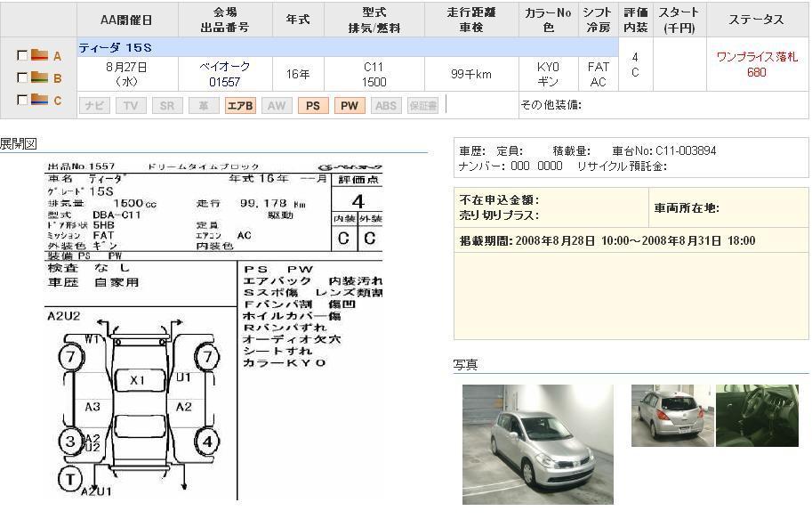This screenshot has width=812, height=519.
Task: Click the 不在申込金額 label
Action: (x=499, y=200)
